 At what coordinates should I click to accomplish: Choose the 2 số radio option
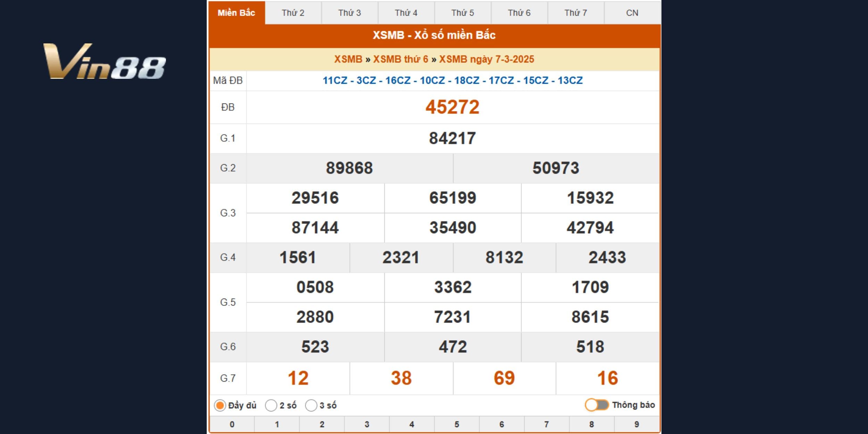[271, 405]
